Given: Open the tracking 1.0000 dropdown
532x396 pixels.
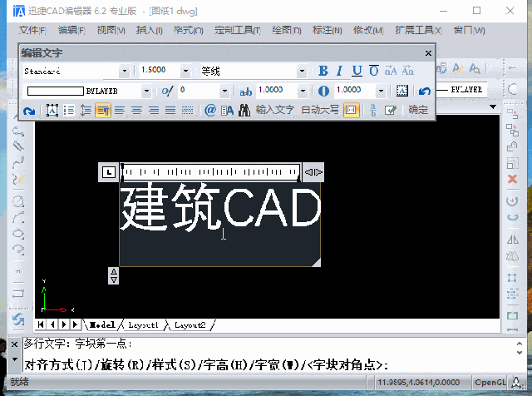Looking at the screenshot, I should 303,91.
